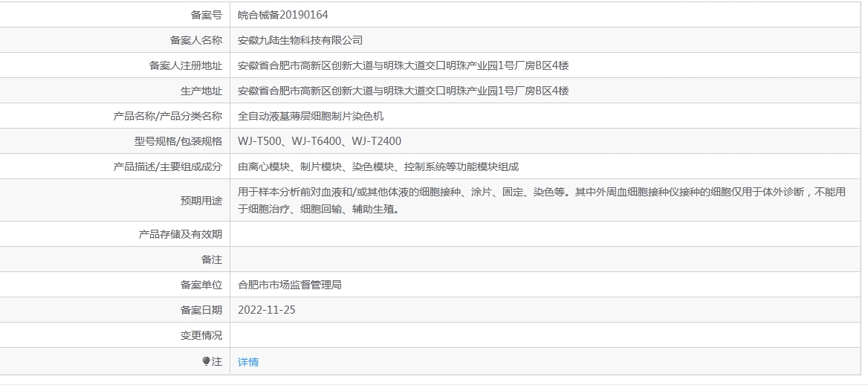Click the 备注 label
Screen dimensions: 868x391
[x=212, y=259]
